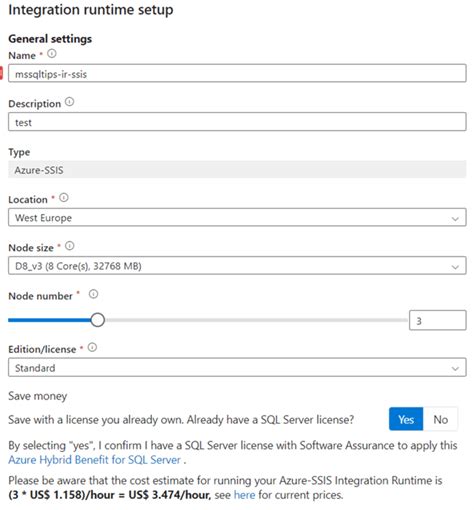Click the read-only Type field Azure-SSIS
Screen dimensions: 474x510
(x=237, y=170)
